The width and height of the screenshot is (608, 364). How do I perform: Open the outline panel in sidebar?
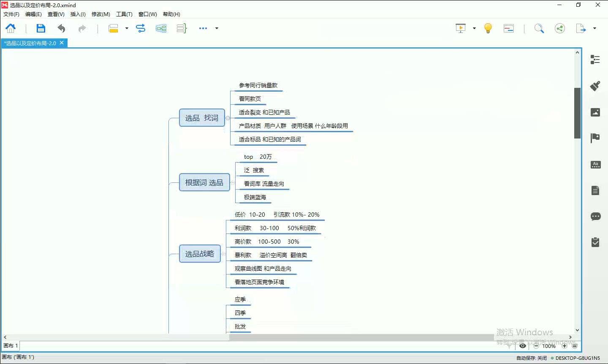tap(595, 60)
